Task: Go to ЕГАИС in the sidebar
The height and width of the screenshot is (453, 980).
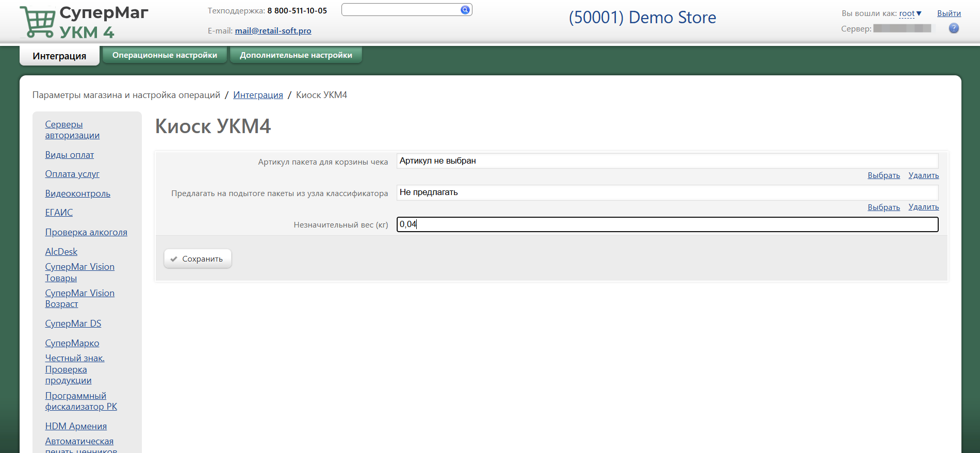Action: [x=59, y=213]
